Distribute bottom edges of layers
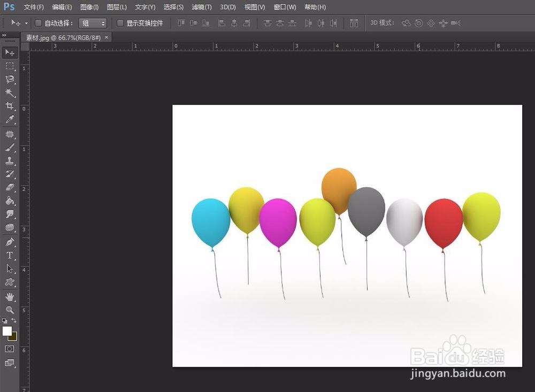The image size is (535, 392). click(x=293, y=23)
